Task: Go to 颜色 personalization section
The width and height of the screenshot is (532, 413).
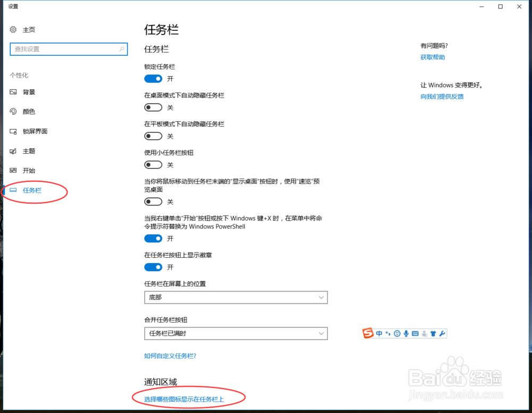Action: (29, 111)
